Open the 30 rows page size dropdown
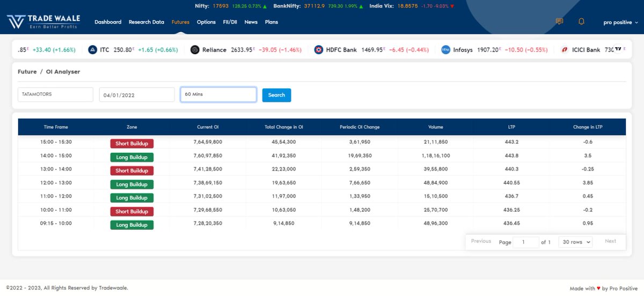Image resolution: width=644 pixels, height=296 pixels. pos(575,242)
